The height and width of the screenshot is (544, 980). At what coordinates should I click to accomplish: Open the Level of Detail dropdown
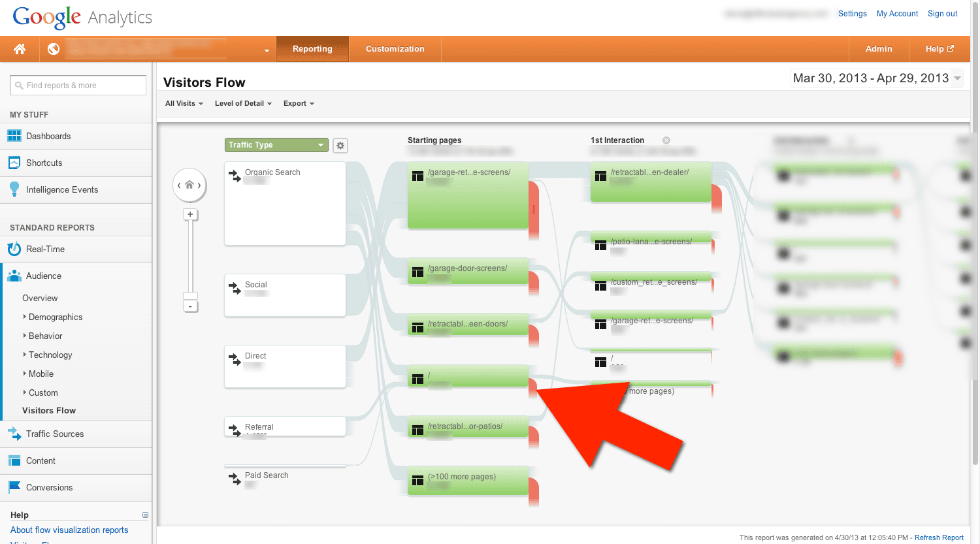tap(243, 103)
